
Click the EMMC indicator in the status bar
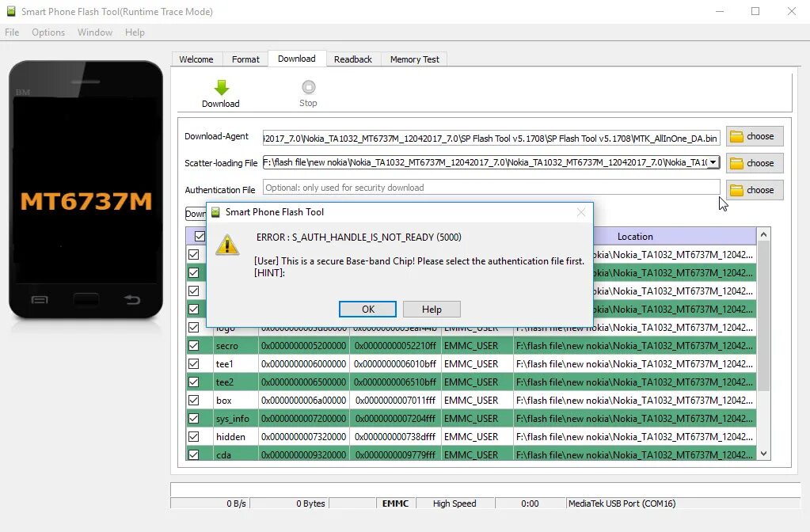pos(395,503)
